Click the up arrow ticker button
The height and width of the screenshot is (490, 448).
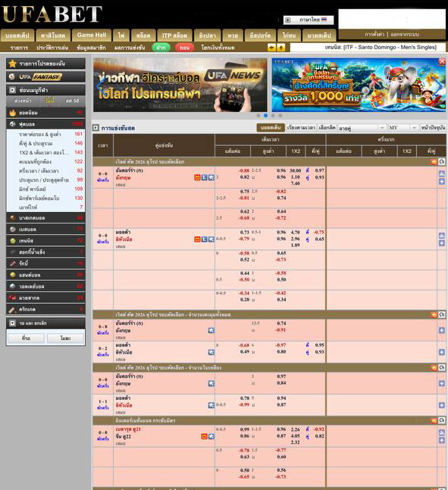click(x=281, y=48)
